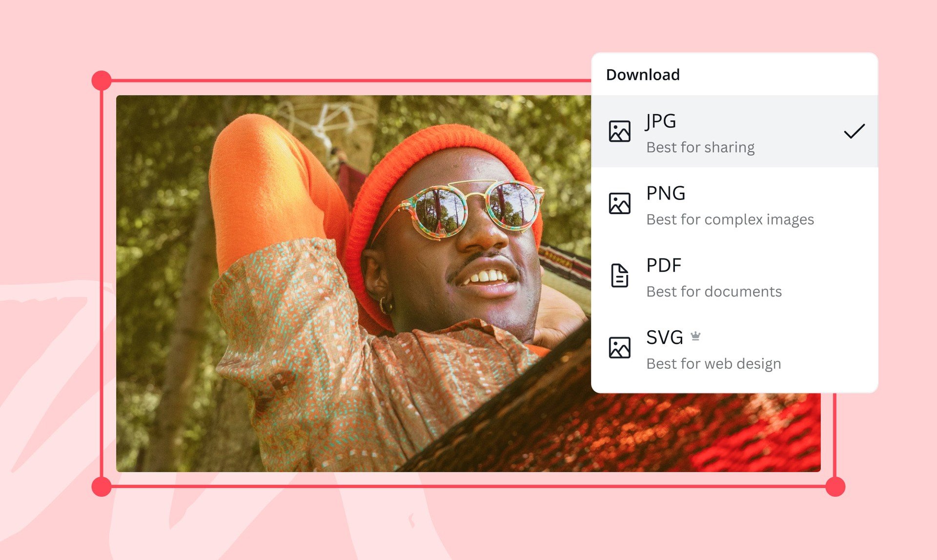The image size is (937, 560).
Task: Click the top-left red resize handle
Action: [102, 80]
